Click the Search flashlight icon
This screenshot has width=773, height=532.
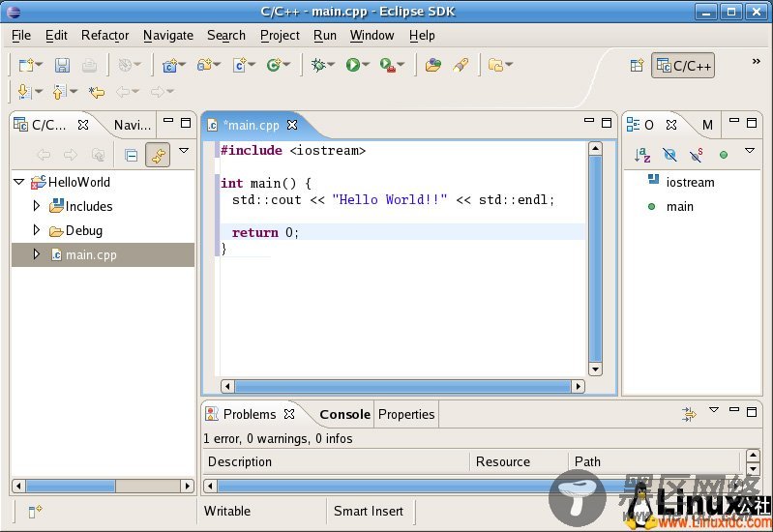click(x=461, y=65)
